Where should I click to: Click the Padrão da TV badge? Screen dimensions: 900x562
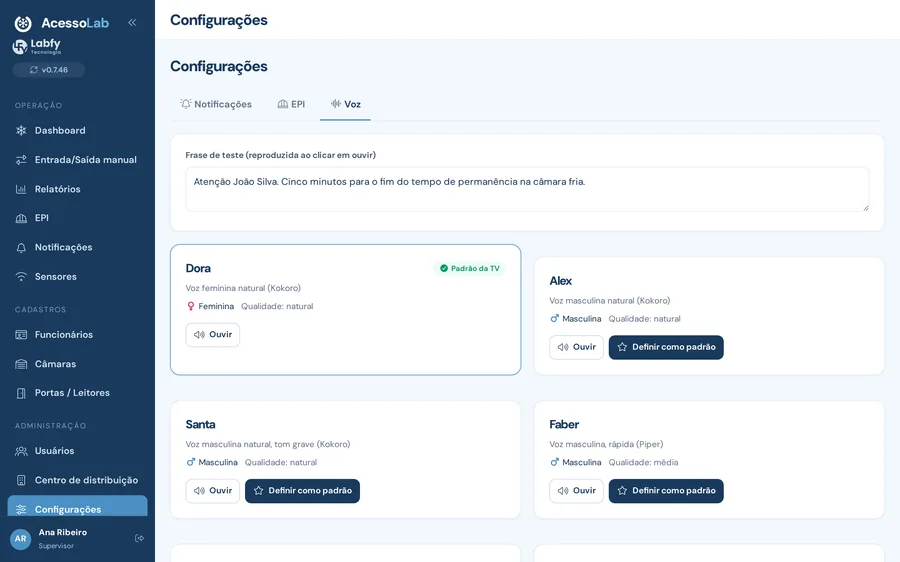470,268
